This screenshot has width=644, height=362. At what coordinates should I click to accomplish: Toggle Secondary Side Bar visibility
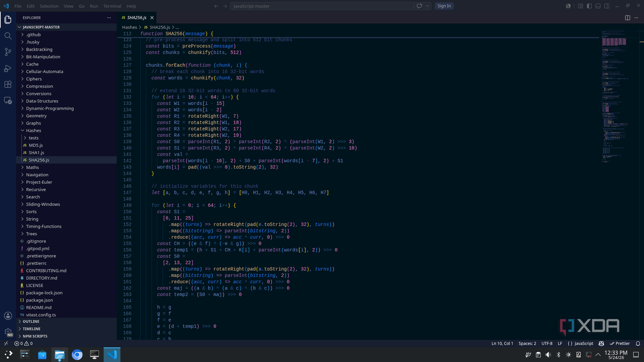tap(607, 6)
